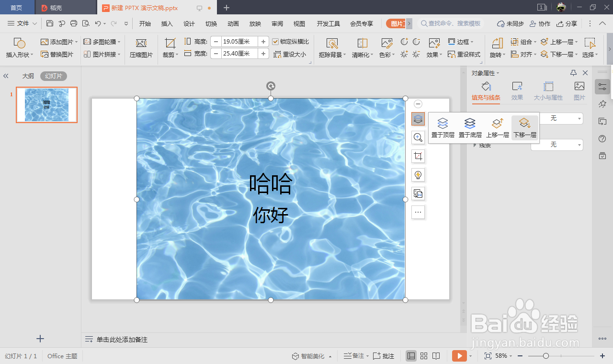Open Print Preview from quick access toolbar
This screenshot has height=364, width=613.
click(x=86, y=23)
